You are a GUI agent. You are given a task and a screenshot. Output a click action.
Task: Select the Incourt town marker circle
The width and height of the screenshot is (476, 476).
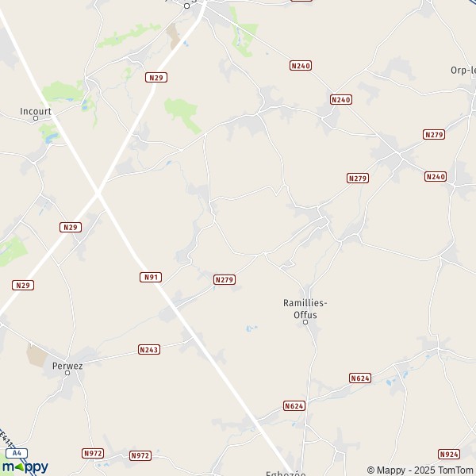point(36,118)
